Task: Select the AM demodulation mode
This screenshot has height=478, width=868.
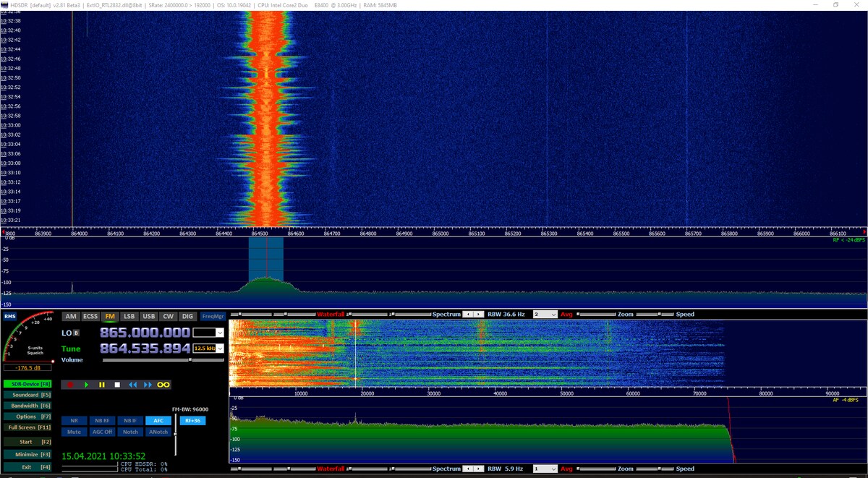Action: pyautogui.click(x=71, y=316)
